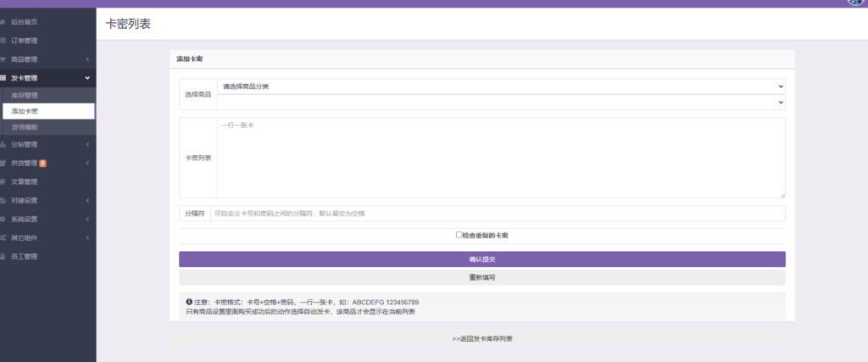This screenshot has width=868, height=362.
Task: Click the 卡密列表 page heading
Action: click(x=128, y=25)
